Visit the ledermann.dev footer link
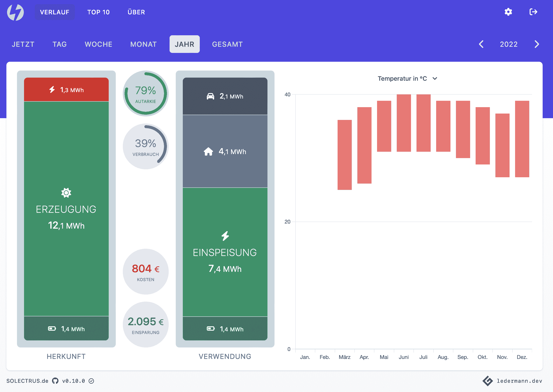The width and height of the screenshot is (553, 392). [x=519, y=381]
